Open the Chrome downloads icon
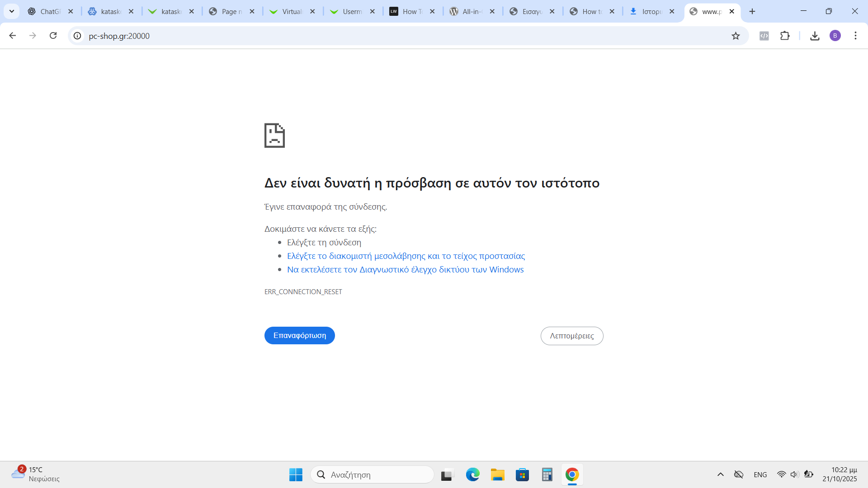This screenshot has height=488, width=868. tap(815, 36)
